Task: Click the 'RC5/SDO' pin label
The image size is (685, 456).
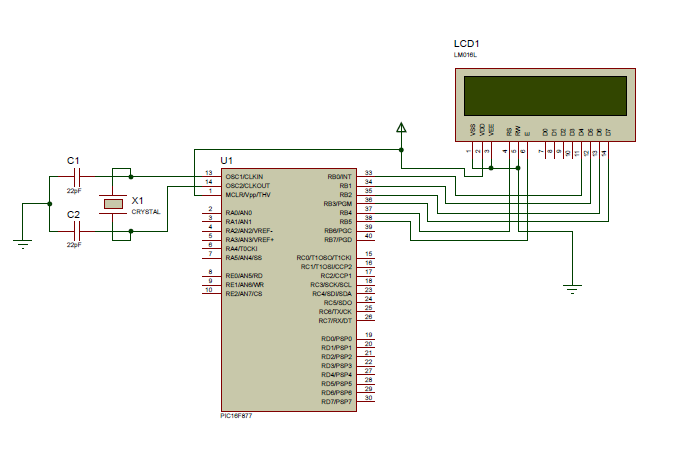Action: (x=337, y=303)
